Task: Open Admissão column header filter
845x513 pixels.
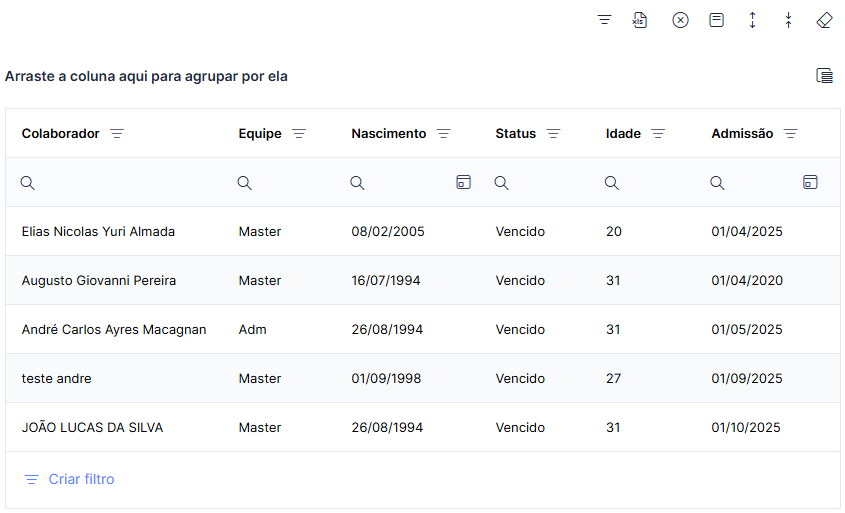Action: coord(791,134)
